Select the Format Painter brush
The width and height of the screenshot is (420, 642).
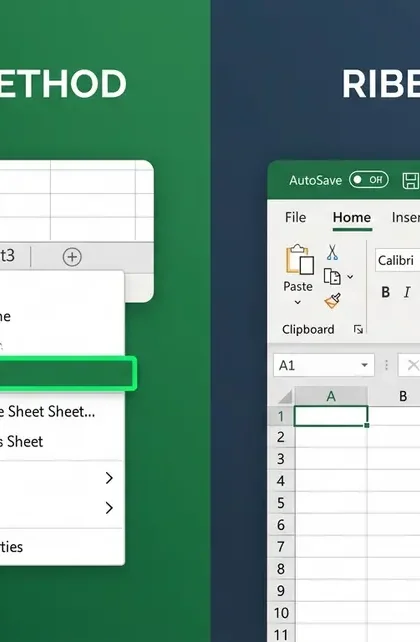tap(332, 301)
